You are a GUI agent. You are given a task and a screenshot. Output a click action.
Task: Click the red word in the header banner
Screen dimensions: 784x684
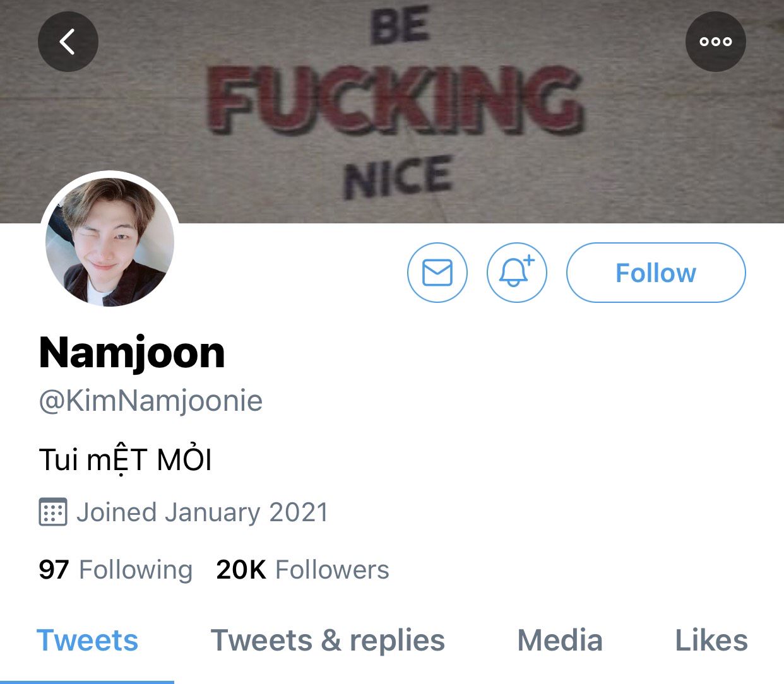click(395, 101)
